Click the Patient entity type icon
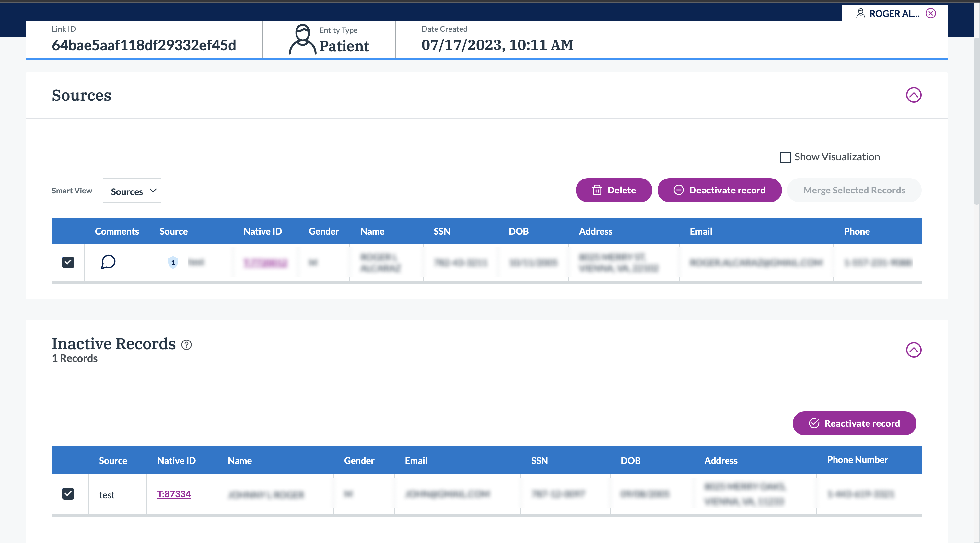Image resolution: width=980 pixels, height=543 pixels. click(303, 40)
